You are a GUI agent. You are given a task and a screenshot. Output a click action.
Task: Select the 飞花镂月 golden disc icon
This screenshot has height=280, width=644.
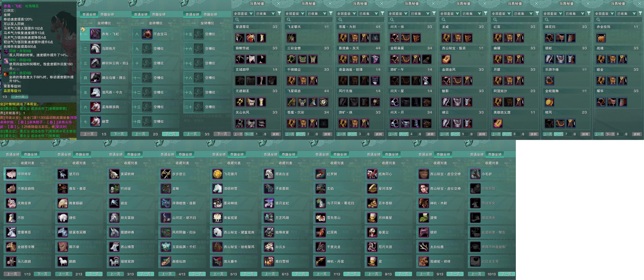[217, 174]
